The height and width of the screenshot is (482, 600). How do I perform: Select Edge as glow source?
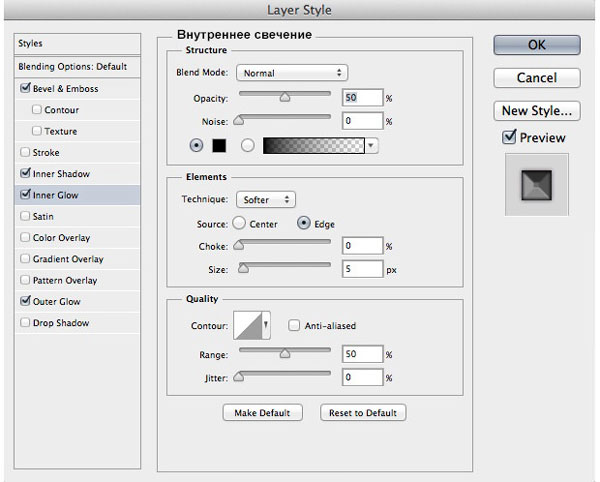click(x=303, y=223)
